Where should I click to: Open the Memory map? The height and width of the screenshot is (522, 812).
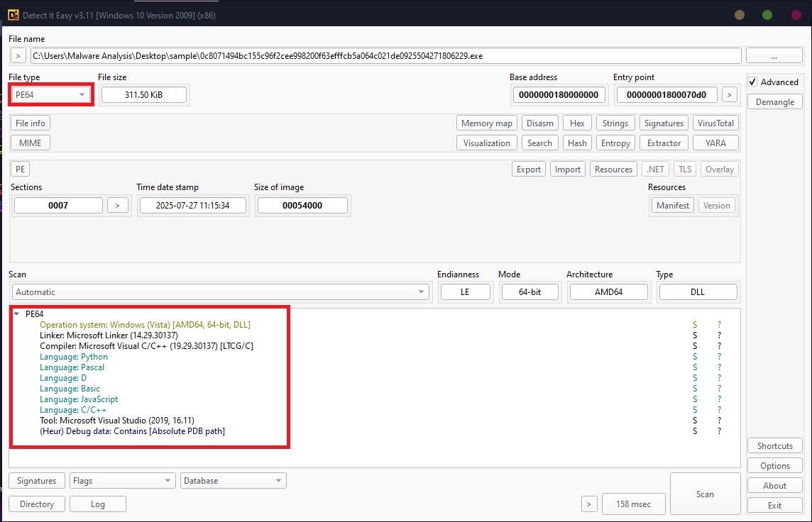pyautogui.click(x=487, y=123)
